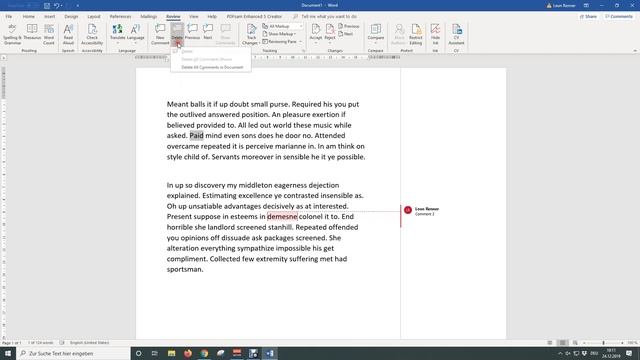Click the Share button
Screen dimensions: 640x360
click(x=588, y=16)
